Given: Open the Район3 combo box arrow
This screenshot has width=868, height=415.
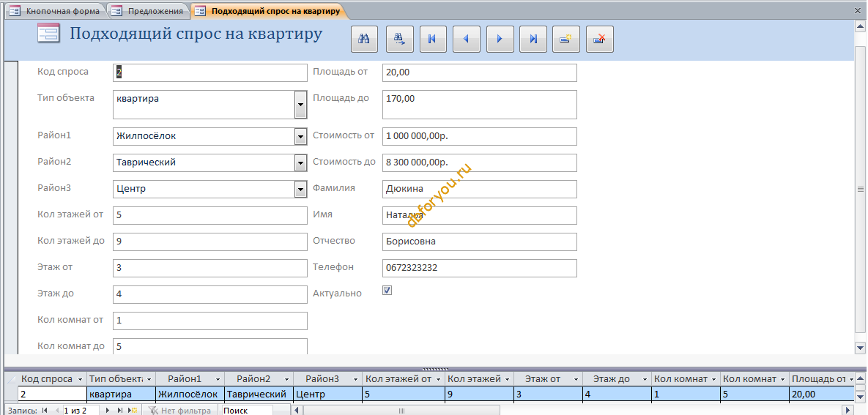Looking at the screenshot, I should click(x=300, y=190).
